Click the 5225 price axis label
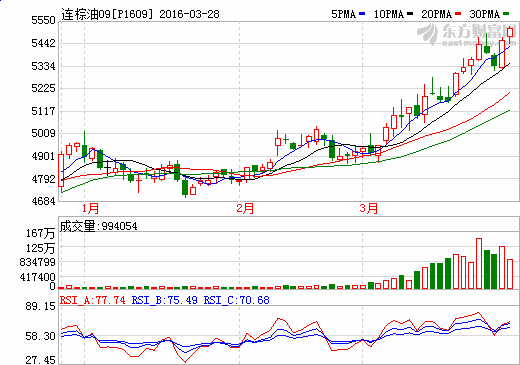This screenshot has height=365, width=520. point(43,88)
